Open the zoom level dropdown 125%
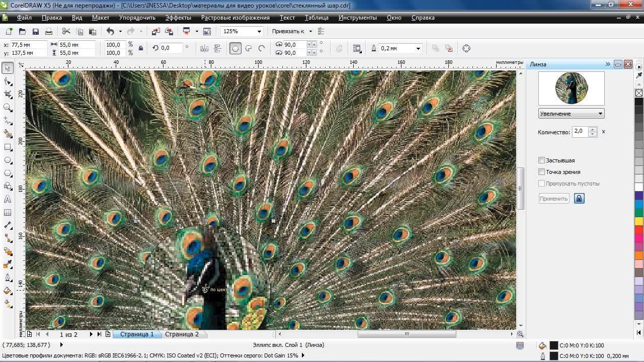Image resolution: width=644 pixels, height=362 pixels. (259, 31)
